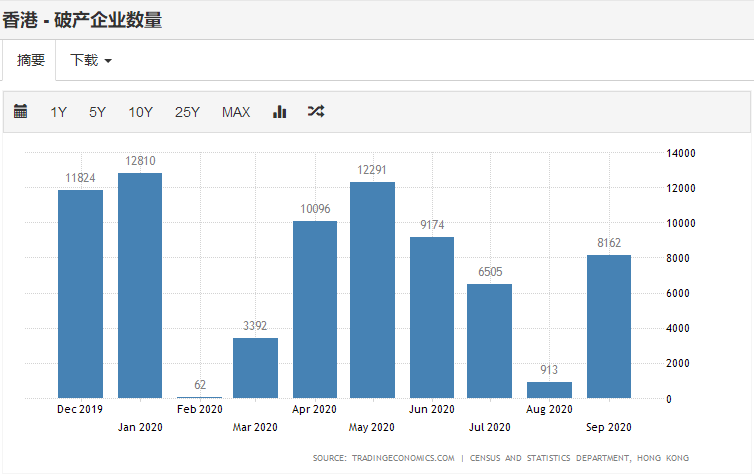Select the 5Y time range
The width and height of the screenshot is (754, 474).
tap(97, 112)
